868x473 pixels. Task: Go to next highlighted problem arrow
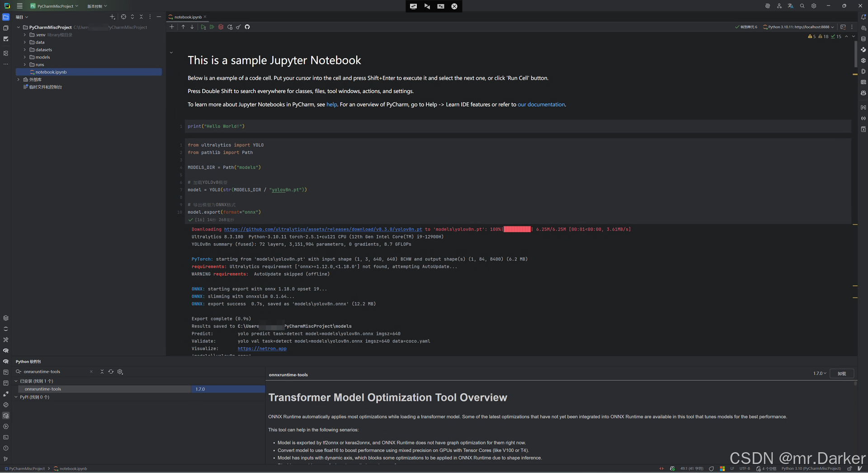point(854,37)
